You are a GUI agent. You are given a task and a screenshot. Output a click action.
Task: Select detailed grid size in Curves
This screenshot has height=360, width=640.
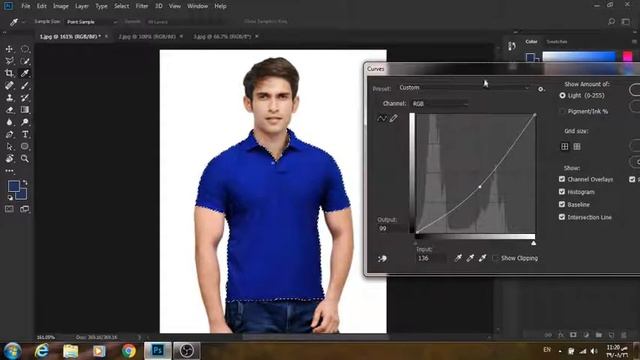click(577, 147)
